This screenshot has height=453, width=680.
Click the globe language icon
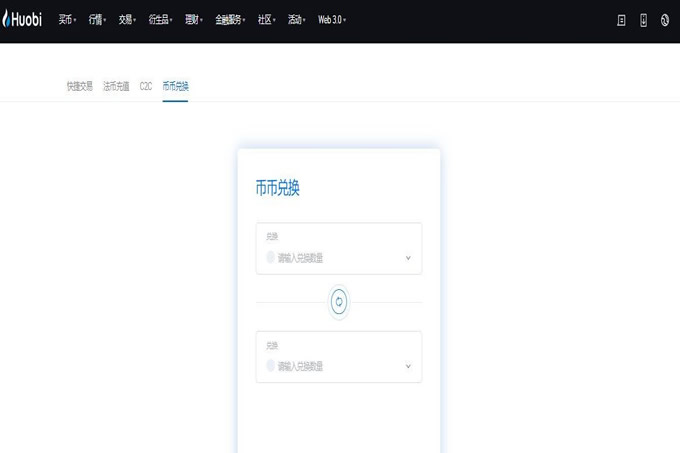click(665, 20)
